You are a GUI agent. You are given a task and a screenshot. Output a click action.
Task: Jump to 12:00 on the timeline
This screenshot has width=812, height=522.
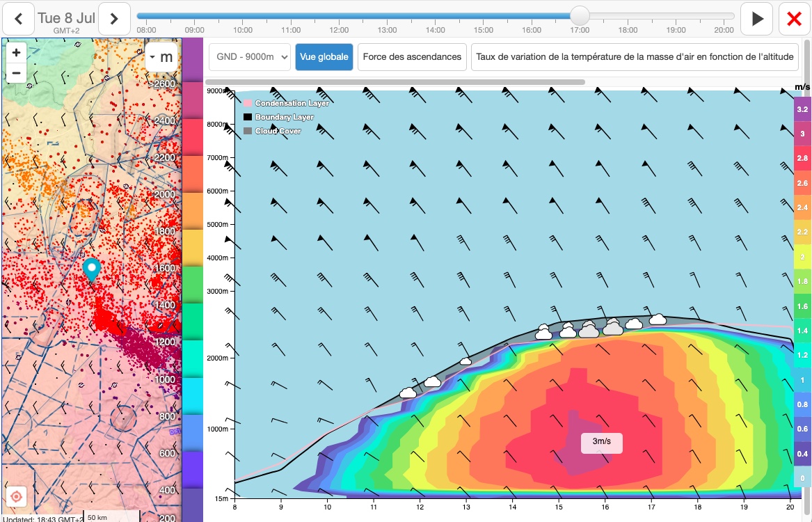[x=339, y=16]
